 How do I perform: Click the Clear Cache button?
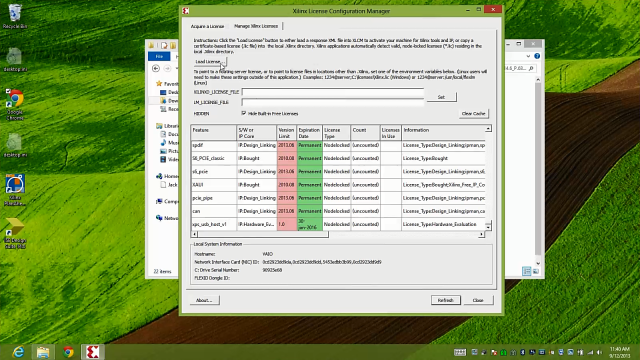(x=473, y=113)
